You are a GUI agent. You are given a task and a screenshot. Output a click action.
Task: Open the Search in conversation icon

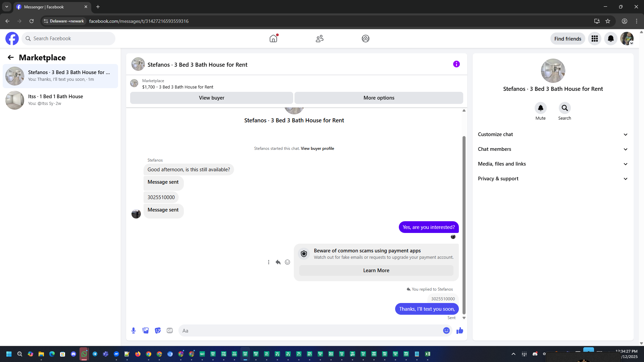click(565, 108)
